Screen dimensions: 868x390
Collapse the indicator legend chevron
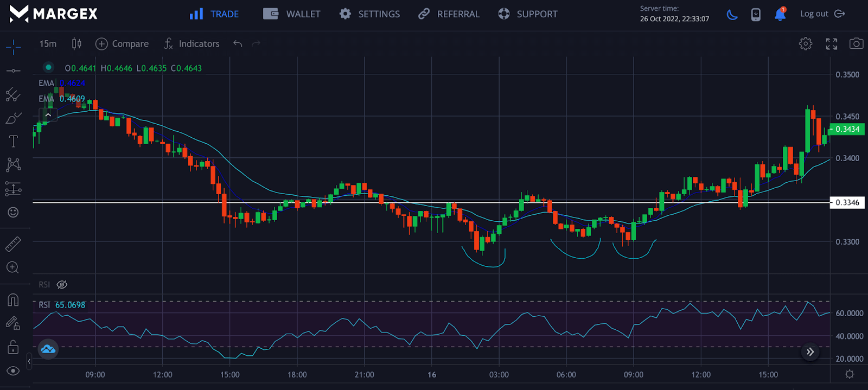pyautogui.click(x=48, y=115)
